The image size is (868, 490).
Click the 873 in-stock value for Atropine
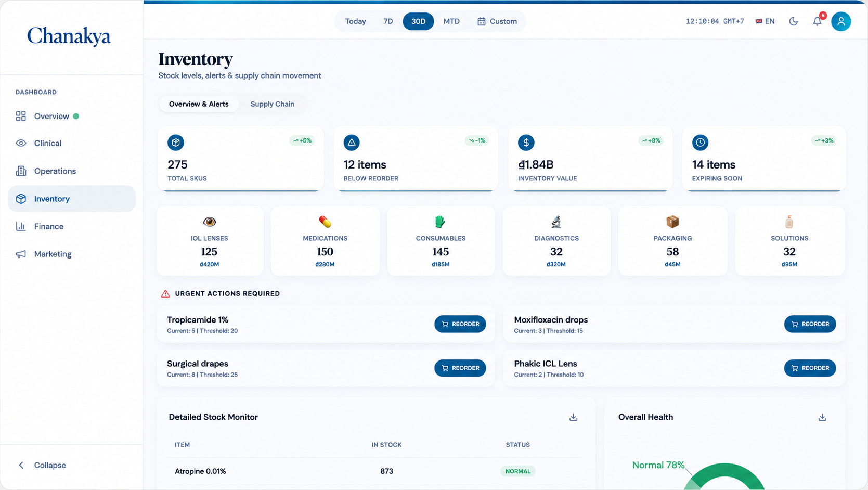click(x=386, y=471)
